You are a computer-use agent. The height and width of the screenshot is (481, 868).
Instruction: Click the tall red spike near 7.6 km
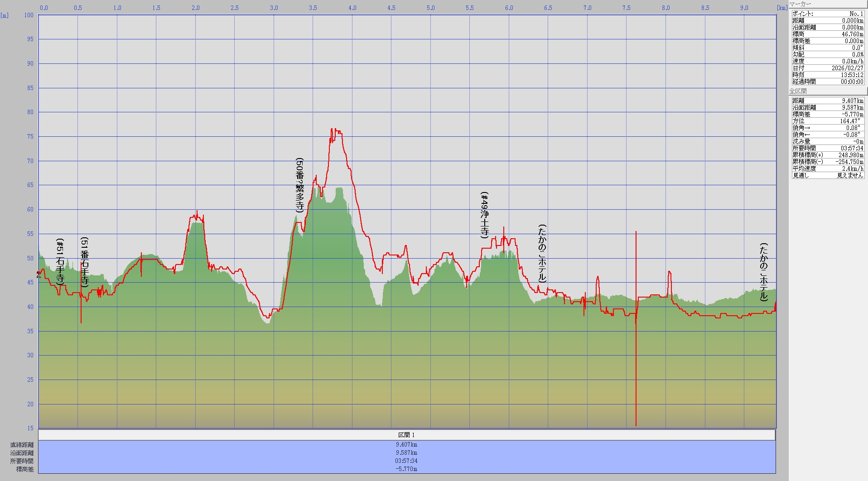click(636, 362)
